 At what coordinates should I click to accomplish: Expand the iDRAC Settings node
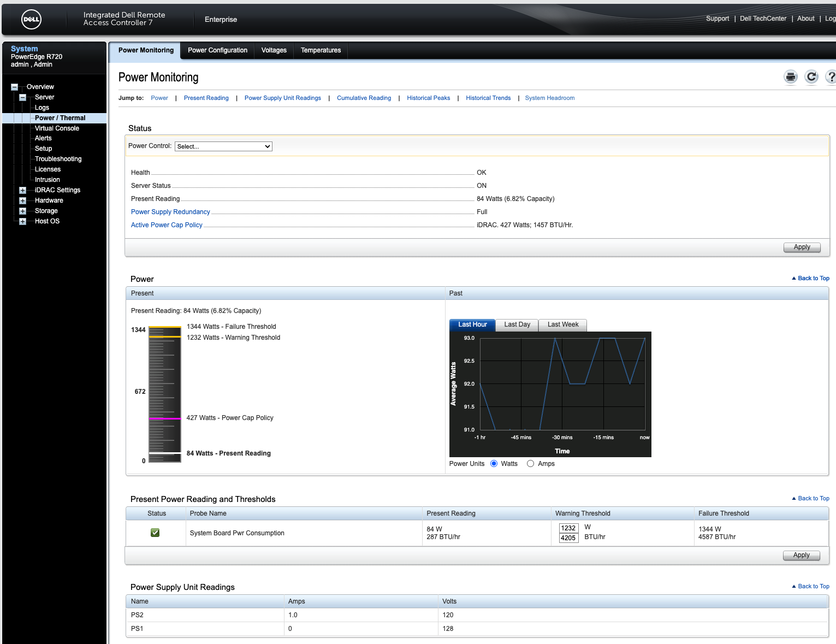[x=23, y=190]
